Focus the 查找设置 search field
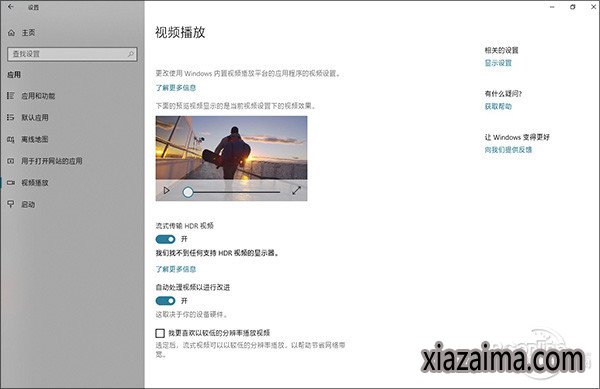The width and height of the screenshot is (600, 389). click(72, 54)
